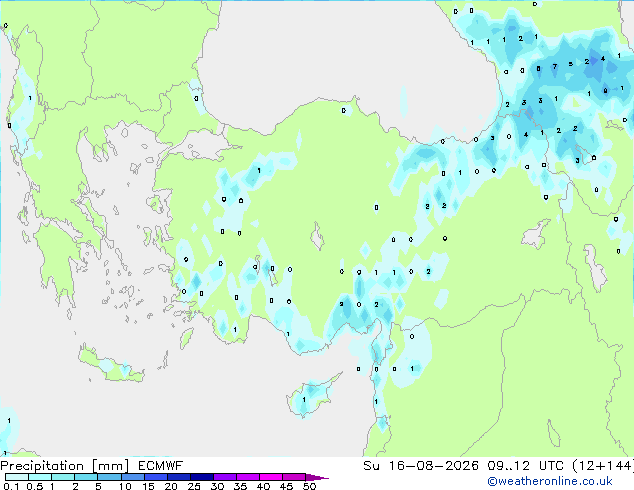
Task: Click the above-50 mm legend arrow tip
Action: (317, 477)
